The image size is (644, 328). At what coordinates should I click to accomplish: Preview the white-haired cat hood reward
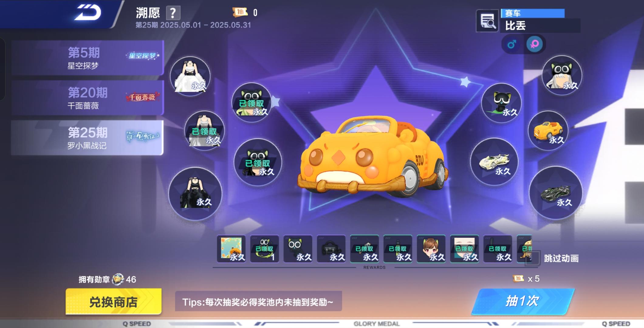[x=562, y=76]
